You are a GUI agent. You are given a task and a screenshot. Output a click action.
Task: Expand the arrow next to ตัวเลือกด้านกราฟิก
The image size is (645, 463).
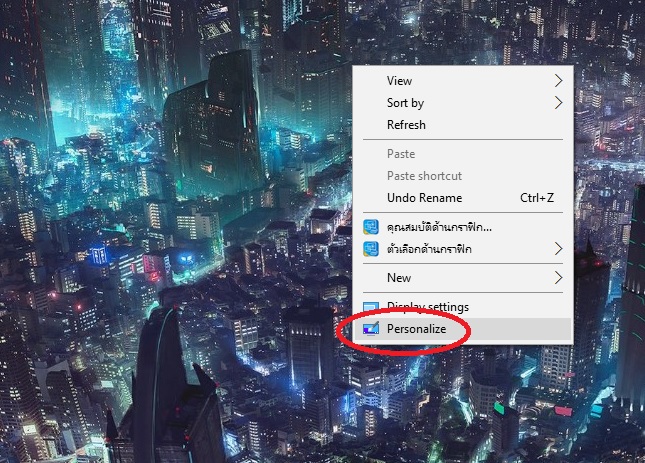coord(558,249)
